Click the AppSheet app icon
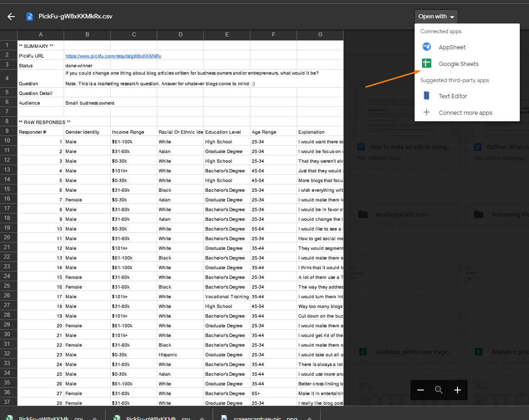 tap(427, 47)
